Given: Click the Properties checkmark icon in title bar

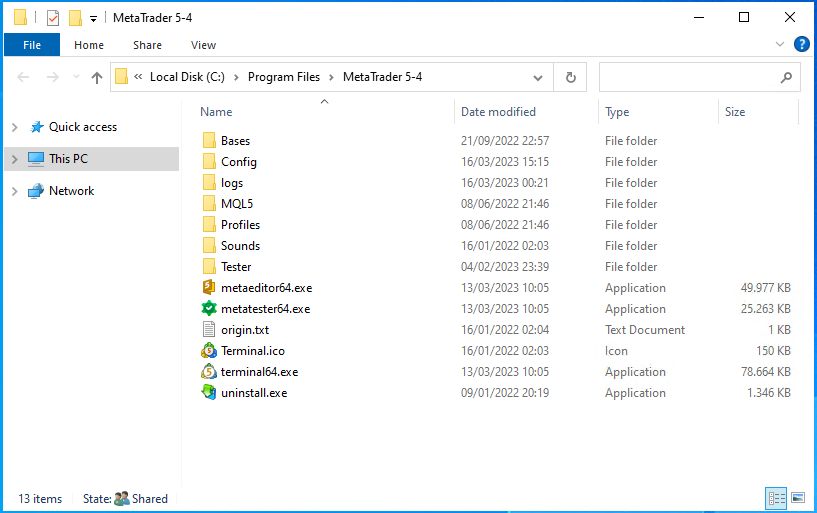Looking at the screenshot, I should point(53,18).
